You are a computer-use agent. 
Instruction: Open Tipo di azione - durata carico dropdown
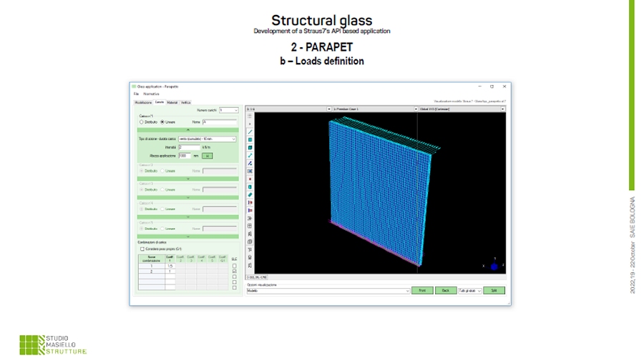208,139
